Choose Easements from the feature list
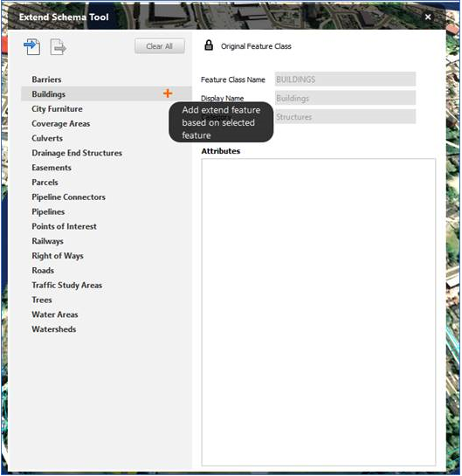 click(52, 168)
